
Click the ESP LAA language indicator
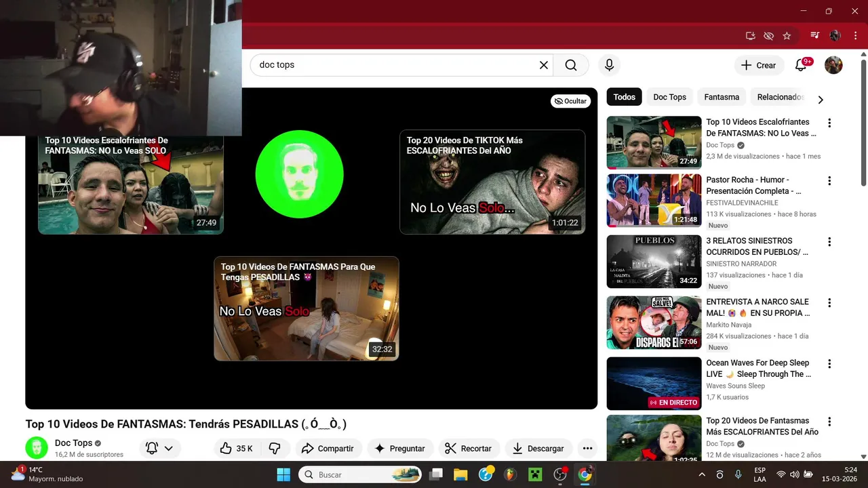(760, 474)
